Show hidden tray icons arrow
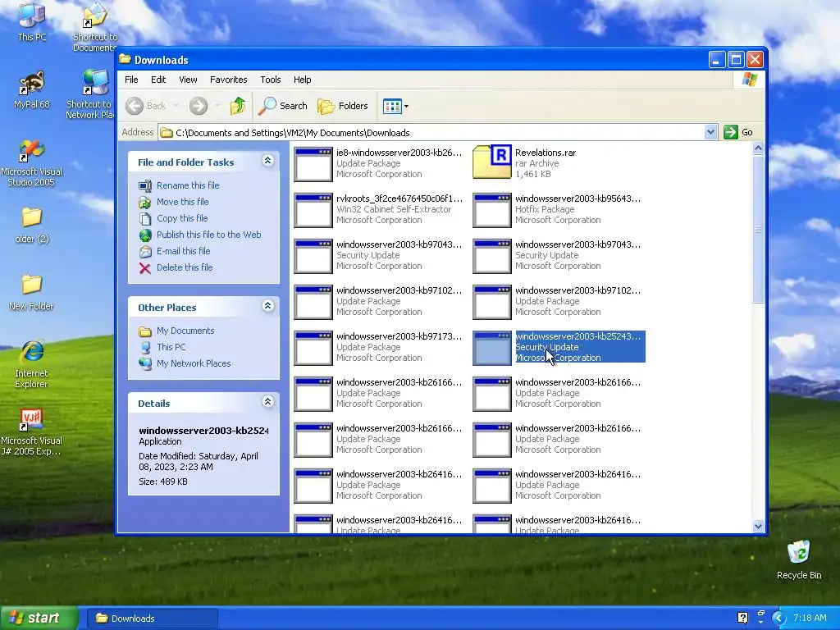 778,619
